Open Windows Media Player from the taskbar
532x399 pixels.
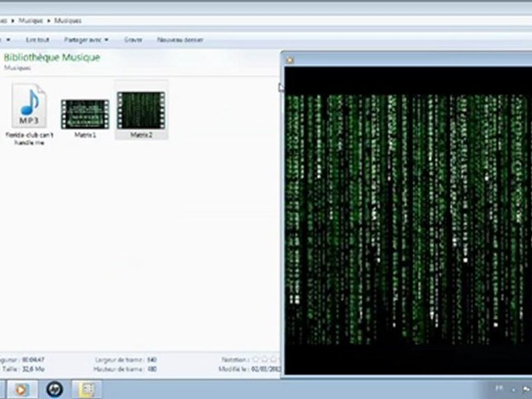tap(21, 390)
